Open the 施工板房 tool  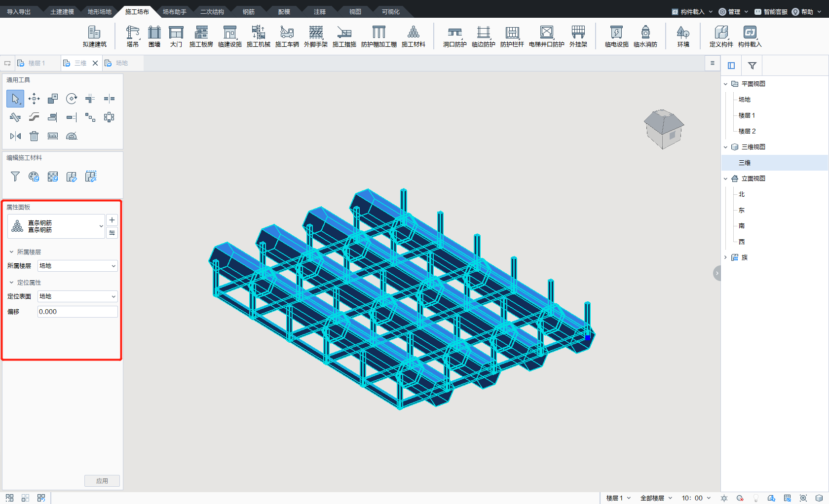[201, 36]
